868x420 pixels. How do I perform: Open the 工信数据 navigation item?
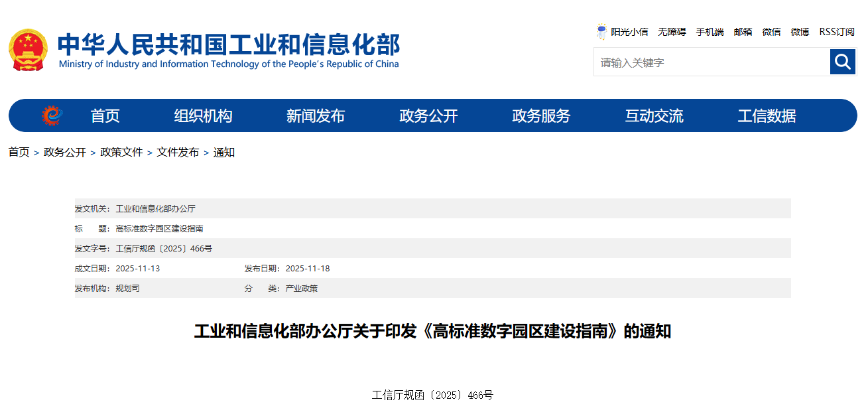click(767, 116)
